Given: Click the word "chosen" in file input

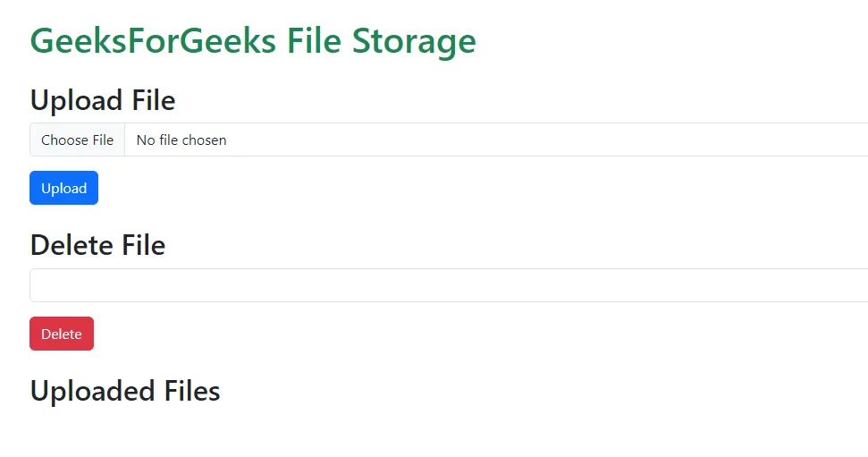Looking at the screenshot, I should click(204, 140).
